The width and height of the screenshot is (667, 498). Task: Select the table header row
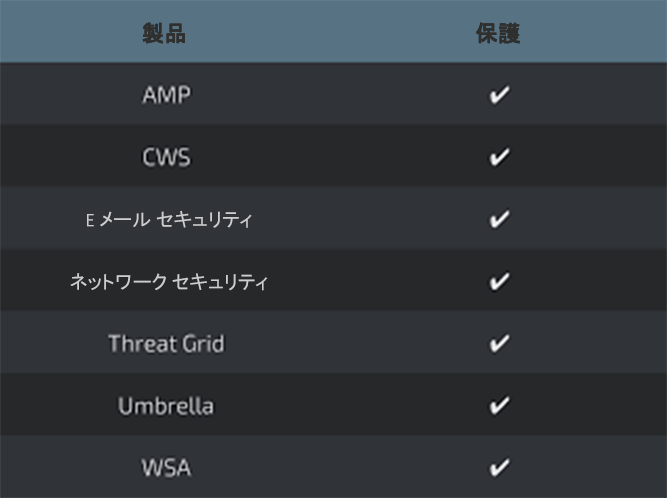[x=333, y=34]
